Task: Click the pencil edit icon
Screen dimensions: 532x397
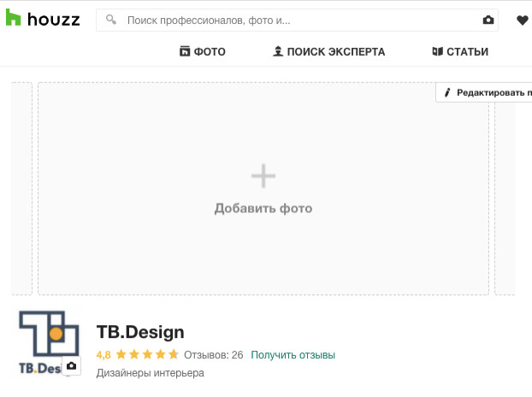Action: pyautogui.click(x=446, y=92)
